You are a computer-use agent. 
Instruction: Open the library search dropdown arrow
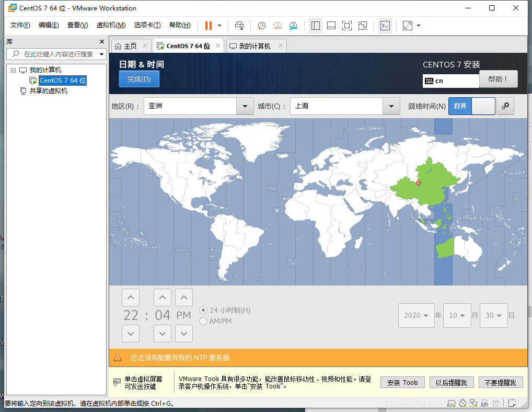(101, 54)
